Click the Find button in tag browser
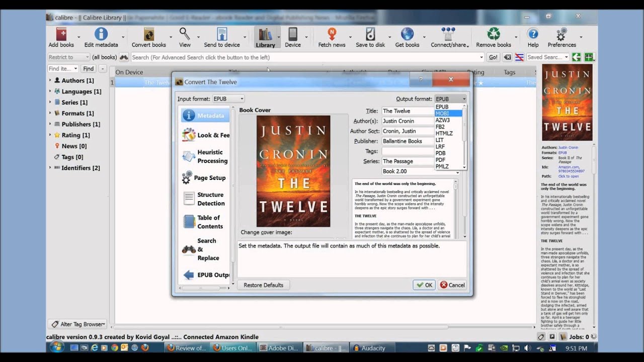This screenshot has width=644, height=362. [89, 68]
